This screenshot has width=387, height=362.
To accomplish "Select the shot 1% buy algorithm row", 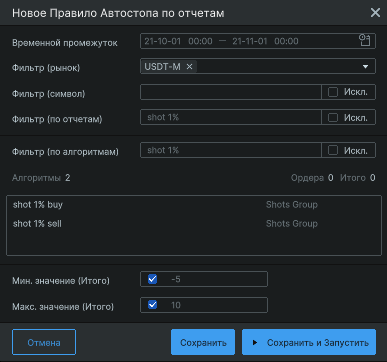I will point(194,205).
